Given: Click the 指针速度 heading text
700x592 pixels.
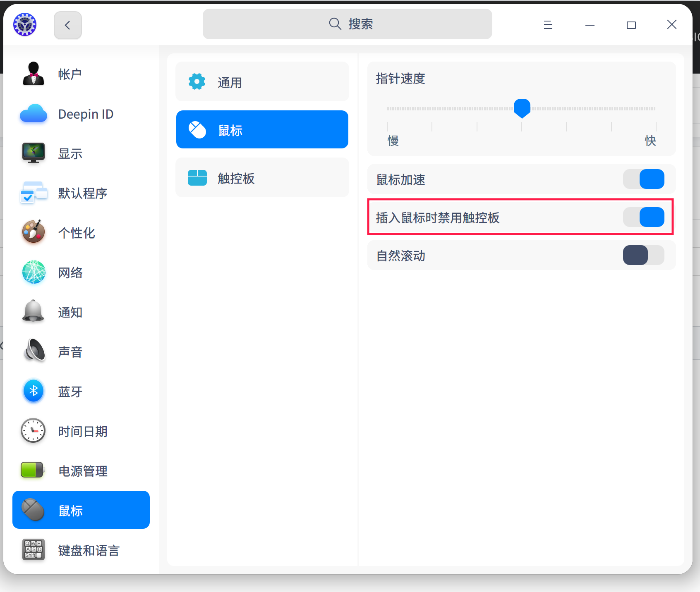Looking at the screenshot, I should coord(400,79).
